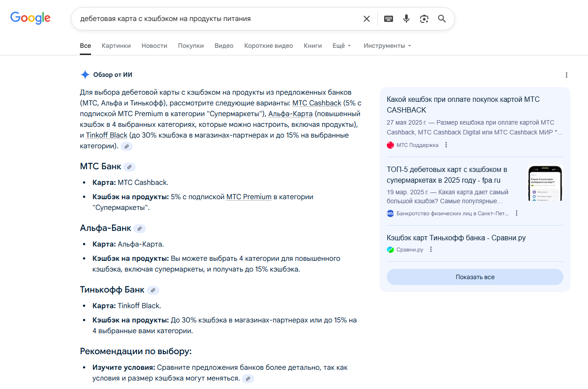
Task: Open the options menu for Сравни.ру source
Action: (431, 250)
